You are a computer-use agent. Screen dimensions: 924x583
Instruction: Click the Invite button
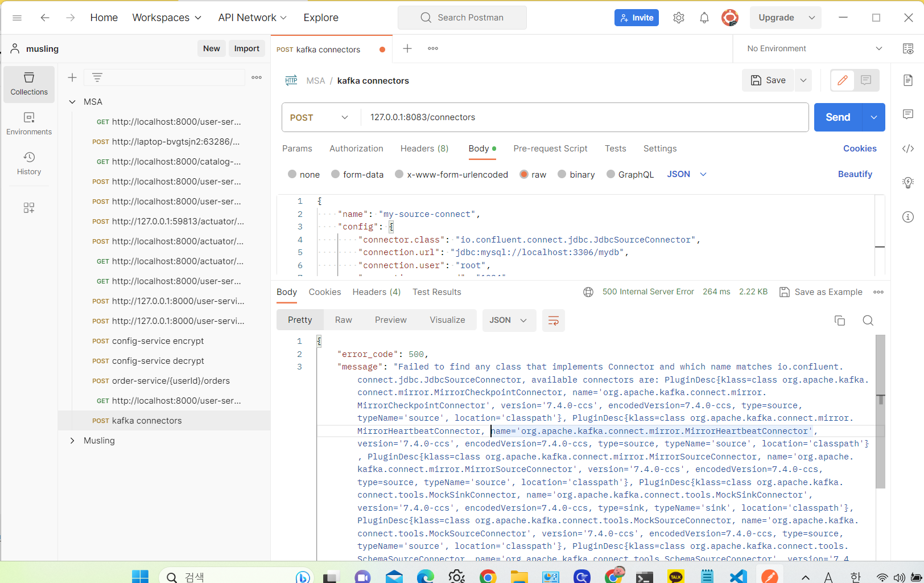(x=637, y=18)
